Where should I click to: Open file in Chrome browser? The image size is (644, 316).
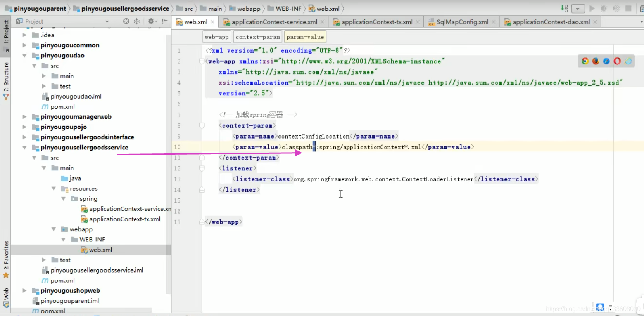[x=585, y=61]
